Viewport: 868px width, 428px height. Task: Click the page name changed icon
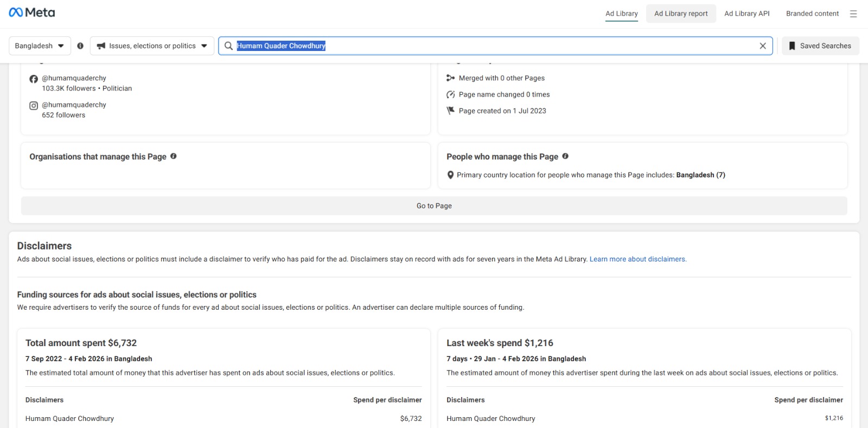coord(450,94)
